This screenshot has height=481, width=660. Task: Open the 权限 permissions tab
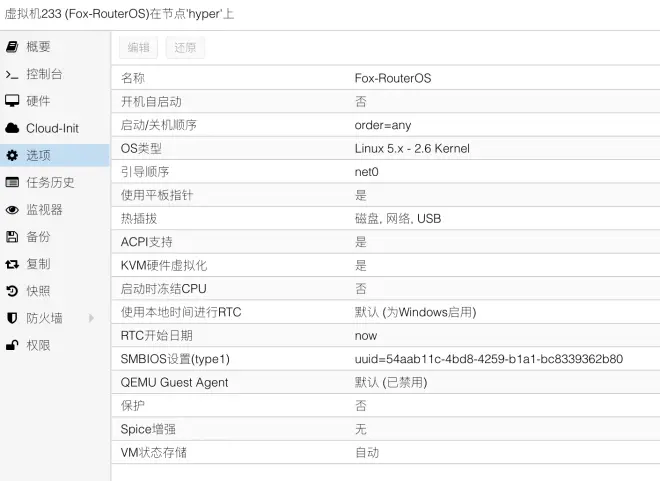click(55, 345)
